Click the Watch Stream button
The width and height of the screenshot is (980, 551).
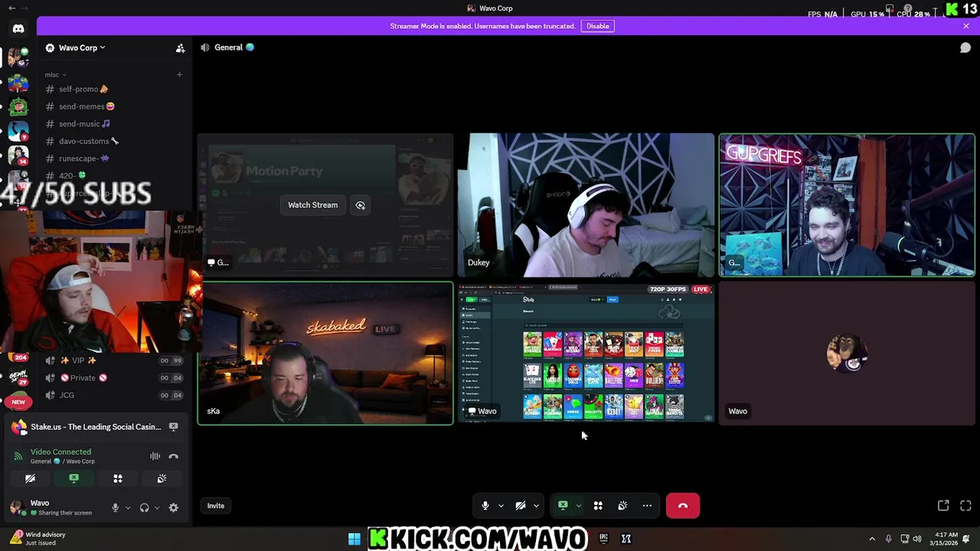pos(312,205)
